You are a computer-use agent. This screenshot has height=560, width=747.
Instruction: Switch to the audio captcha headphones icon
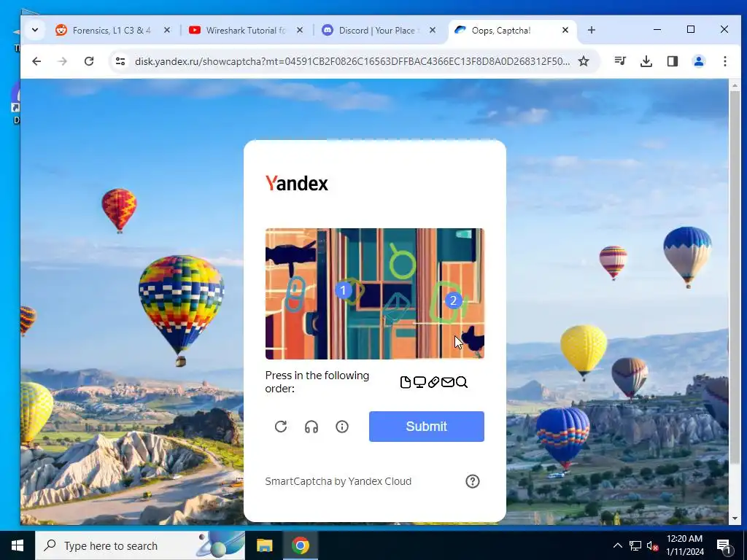pos(311,426)
